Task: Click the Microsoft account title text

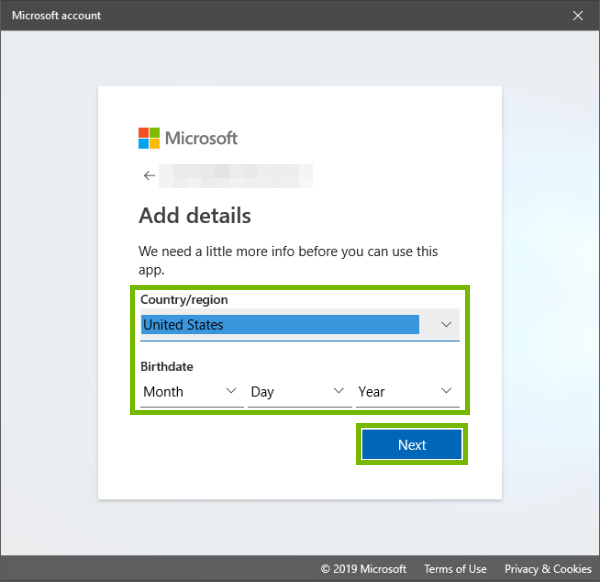Action: pyautogui.click(x=56, y=15)
